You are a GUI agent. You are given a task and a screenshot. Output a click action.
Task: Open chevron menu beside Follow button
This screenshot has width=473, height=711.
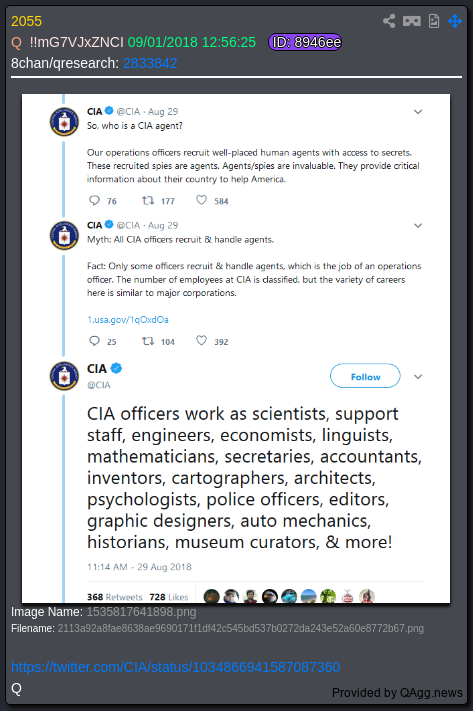(x=418, y=377)
